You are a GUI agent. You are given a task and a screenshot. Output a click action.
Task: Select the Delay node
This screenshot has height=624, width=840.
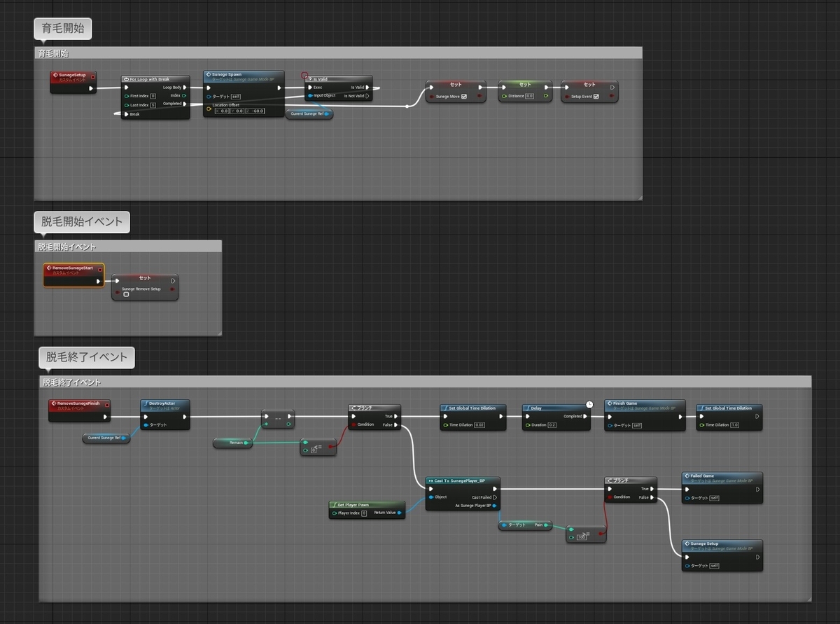[x=556, y=417]
